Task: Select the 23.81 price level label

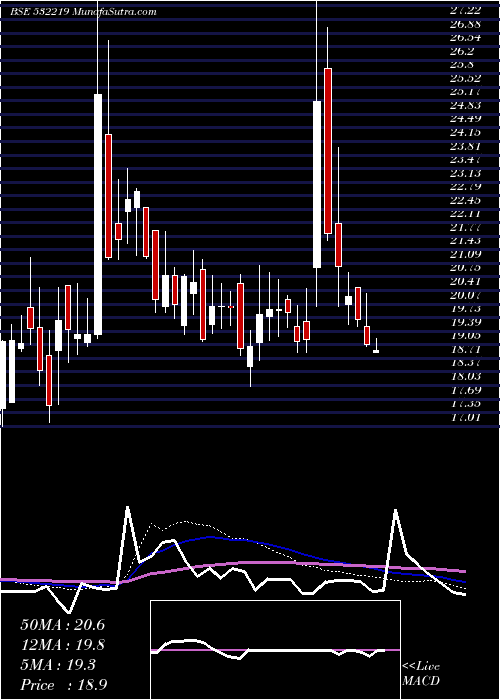Action: [x=465, y=146]
